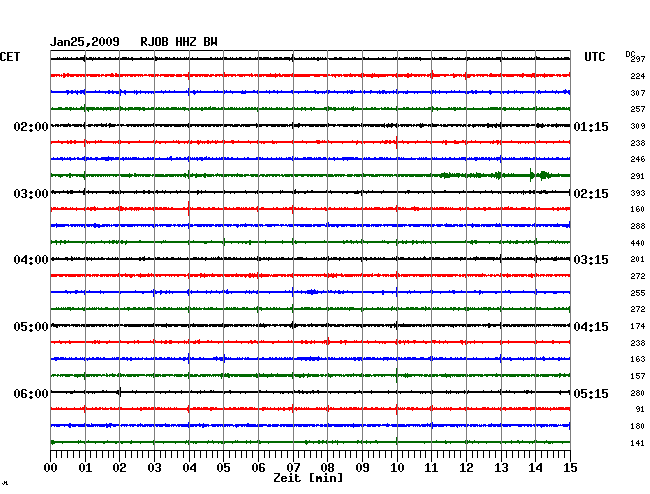This screenshot has width=650, height=494.
Task: Click minute tick label "00"
Action: (x=51, y=468)
